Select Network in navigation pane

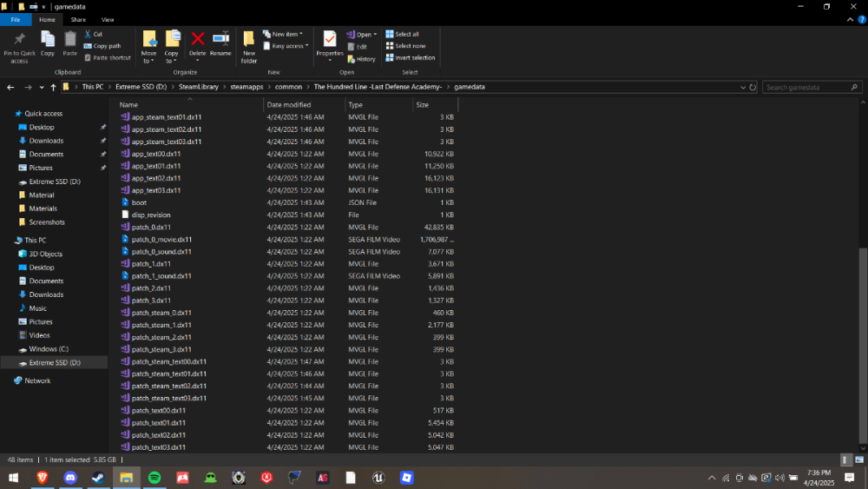pos(37,380)
